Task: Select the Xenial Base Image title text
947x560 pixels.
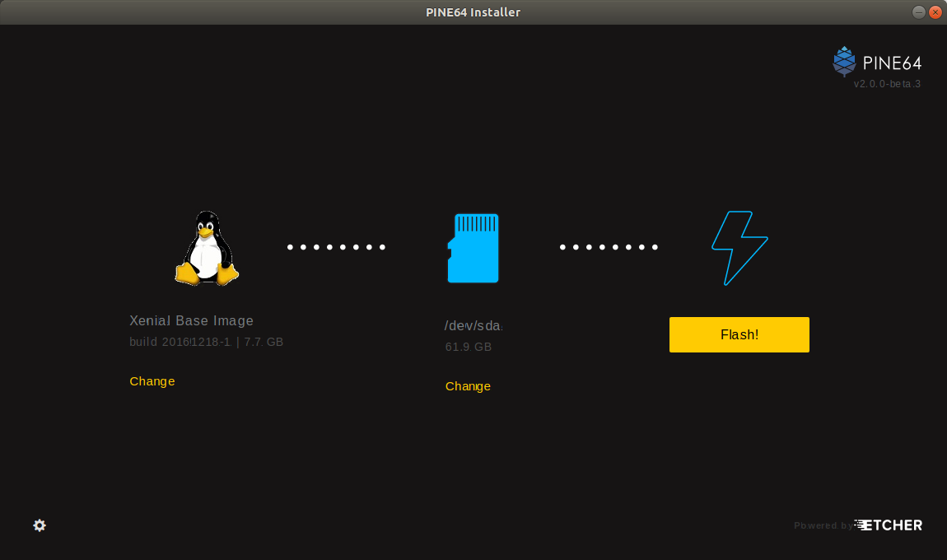Action: click(x=191, y=321)
